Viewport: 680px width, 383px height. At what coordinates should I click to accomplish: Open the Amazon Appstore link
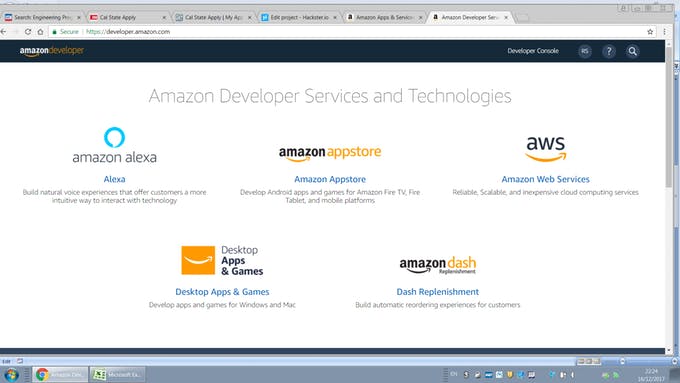click(330, 179)
